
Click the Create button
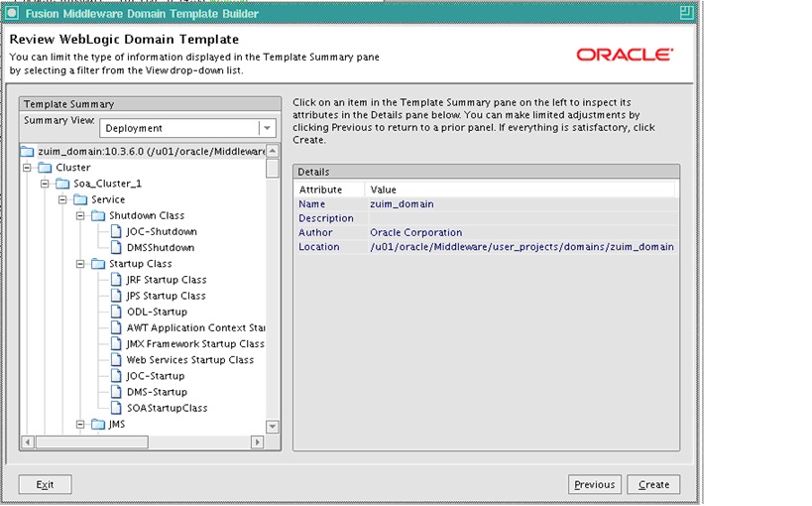coord(653,484)
